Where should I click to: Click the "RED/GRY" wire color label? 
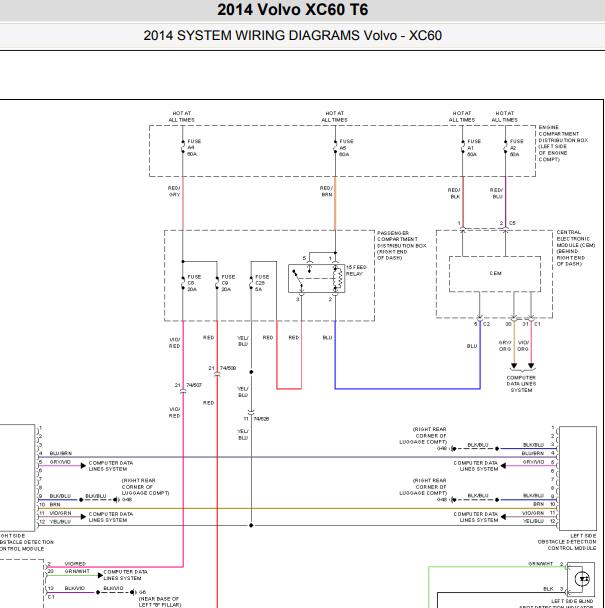coord(174,191)
